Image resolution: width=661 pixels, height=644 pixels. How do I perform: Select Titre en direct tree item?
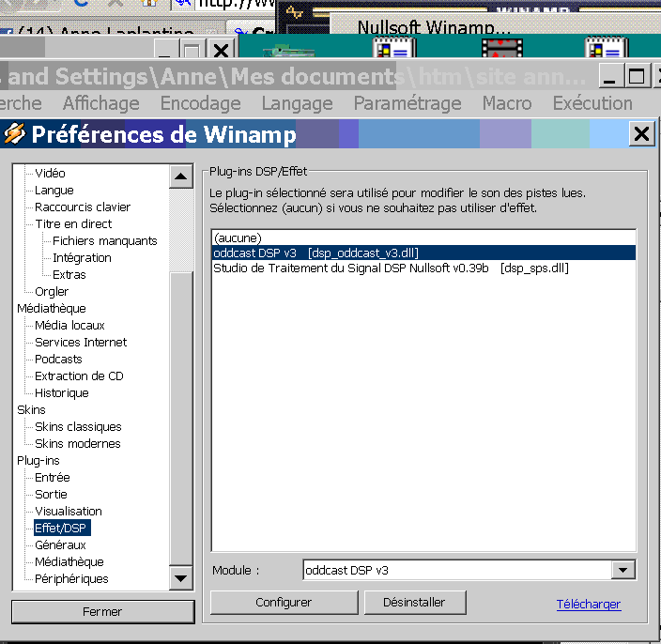pyautogui.click(x=73, y=223)
